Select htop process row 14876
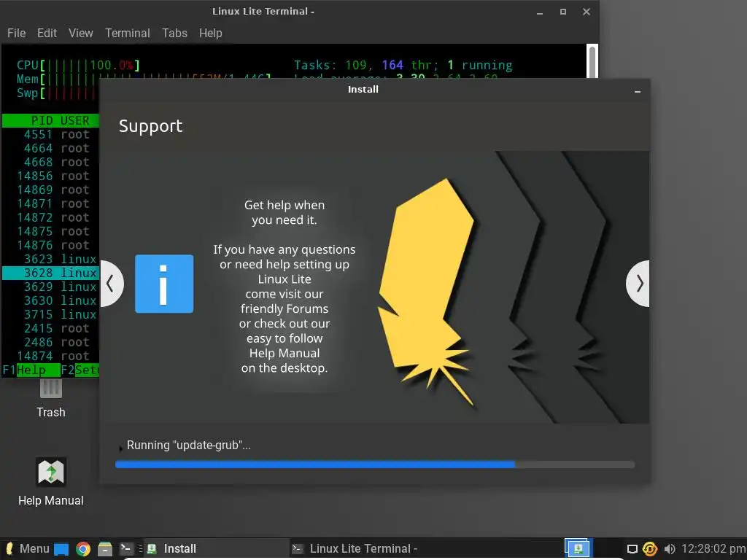This screenshot has width=747, height=560. pos(50,245)
